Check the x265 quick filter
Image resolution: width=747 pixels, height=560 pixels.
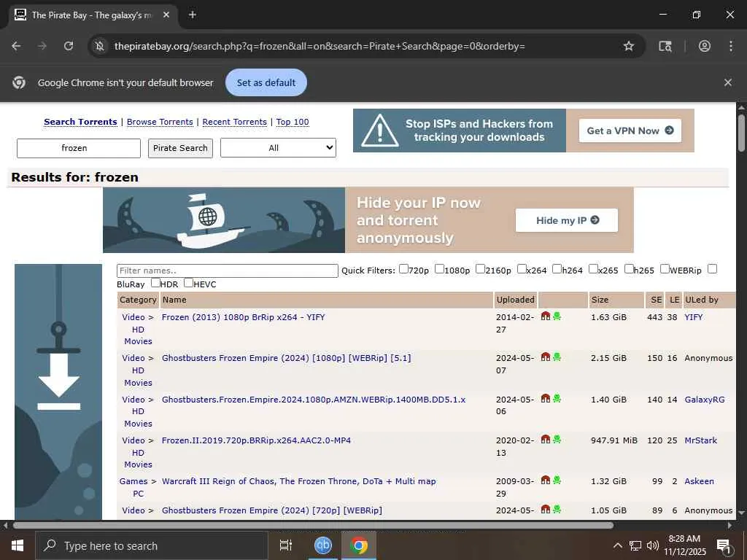(x=593, y=269)
